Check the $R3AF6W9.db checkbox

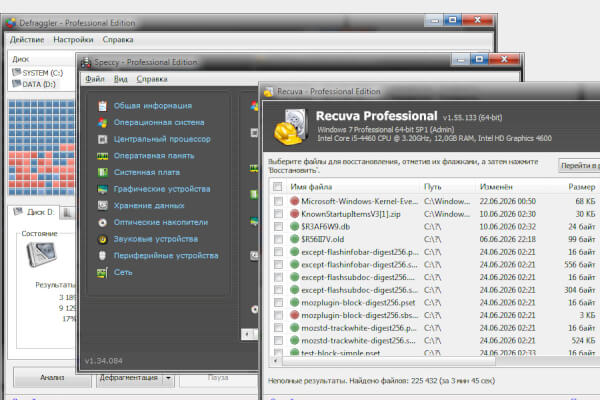coord(278,226)
